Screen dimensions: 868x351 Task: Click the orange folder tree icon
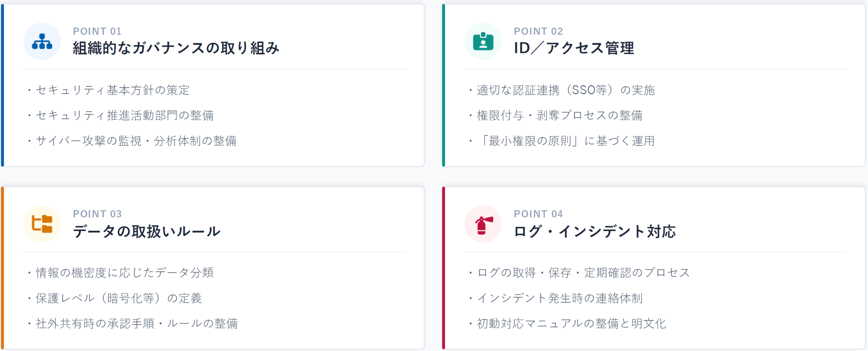pyautogui.click(x=42, y=224)
